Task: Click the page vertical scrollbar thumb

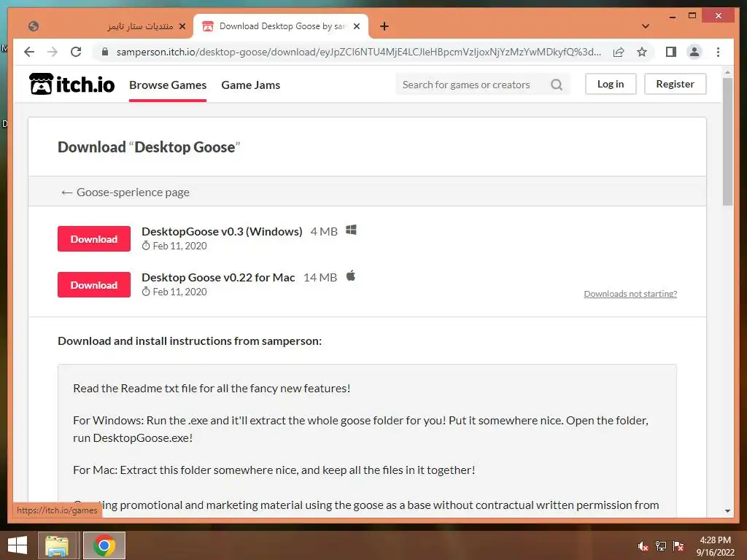Action: pyautogui.click(x=727, y=141)
